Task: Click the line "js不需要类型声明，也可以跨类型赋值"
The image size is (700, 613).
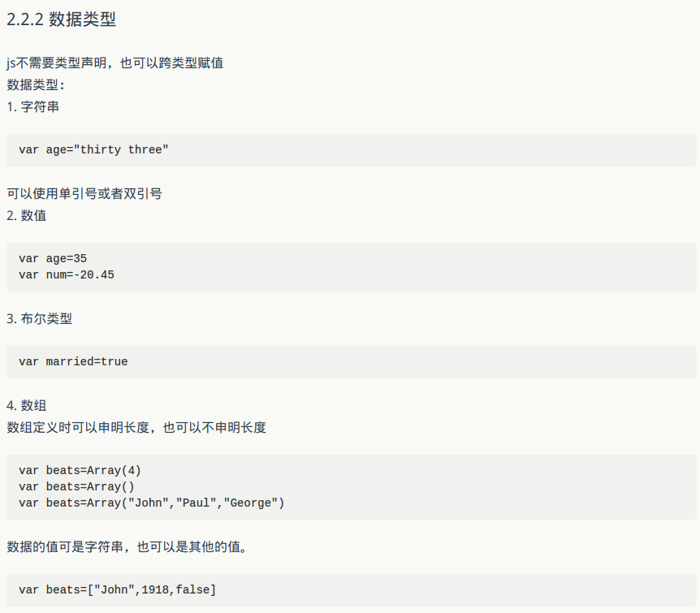Action: 115,63
